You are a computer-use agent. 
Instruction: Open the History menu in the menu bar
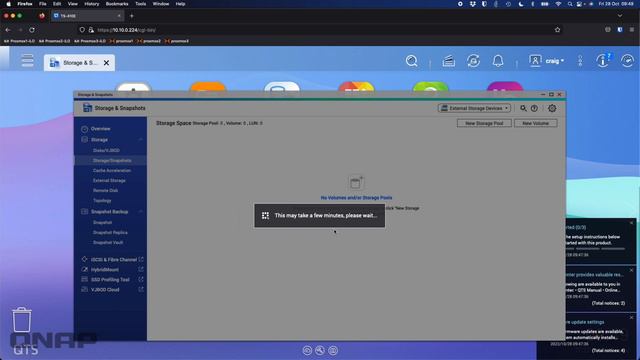pos(91,4)
